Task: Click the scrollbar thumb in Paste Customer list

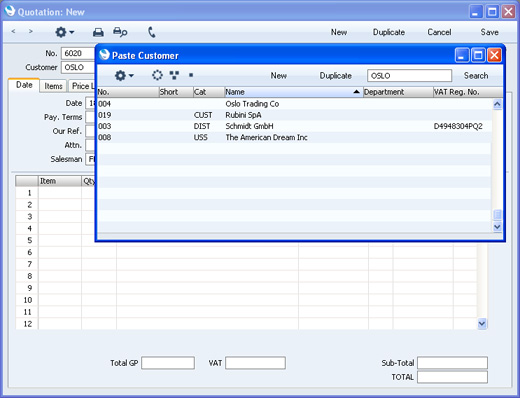Action: 497,214
